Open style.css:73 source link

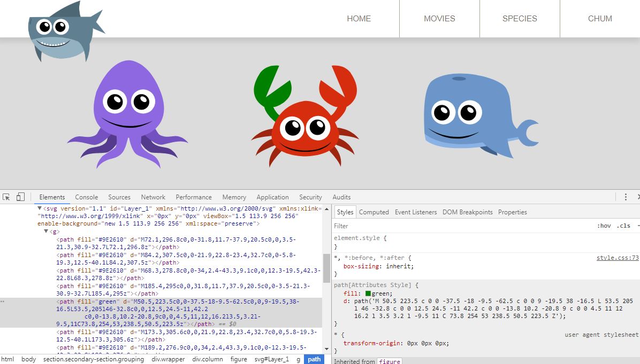click(x=618, y=258)
